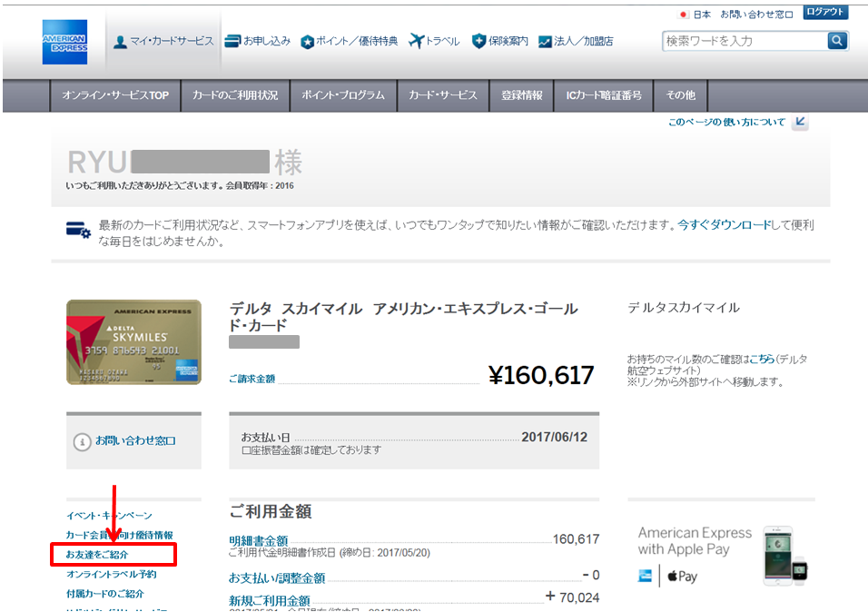The height and width of the screenshot is (612, 868).
Task: Open オンライントラベル予約 link
Action: (x=112, y=575)
